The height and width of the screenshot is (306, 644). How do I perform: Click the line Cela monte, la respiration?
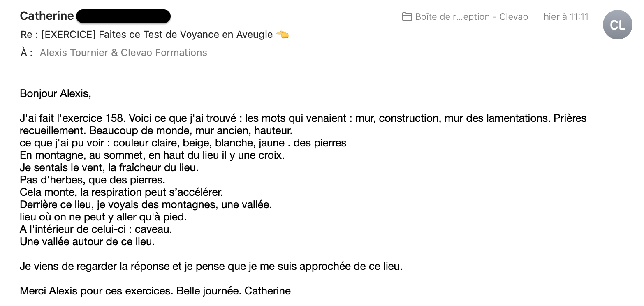(121, 192)
